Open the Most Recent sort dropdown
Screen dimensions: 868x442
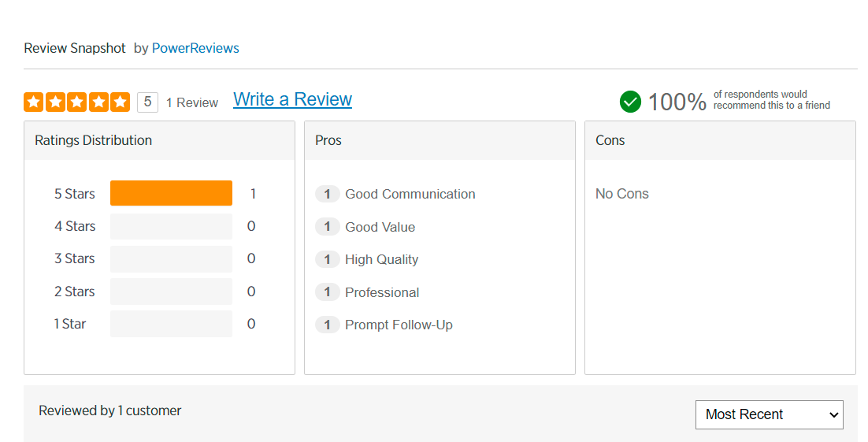pyautogui.click(x=769, y=414)
